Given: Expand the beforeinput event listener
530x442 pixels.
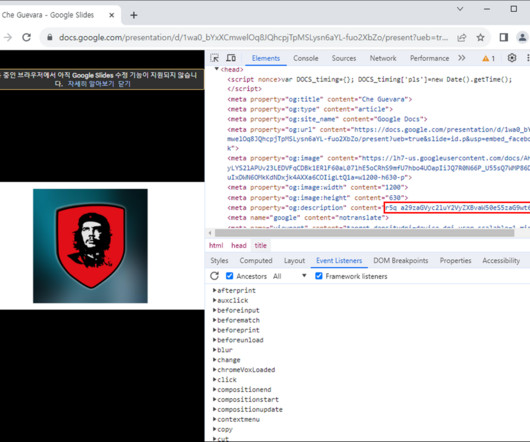Looking at the screenshot, I should click(x=215, y=310).
